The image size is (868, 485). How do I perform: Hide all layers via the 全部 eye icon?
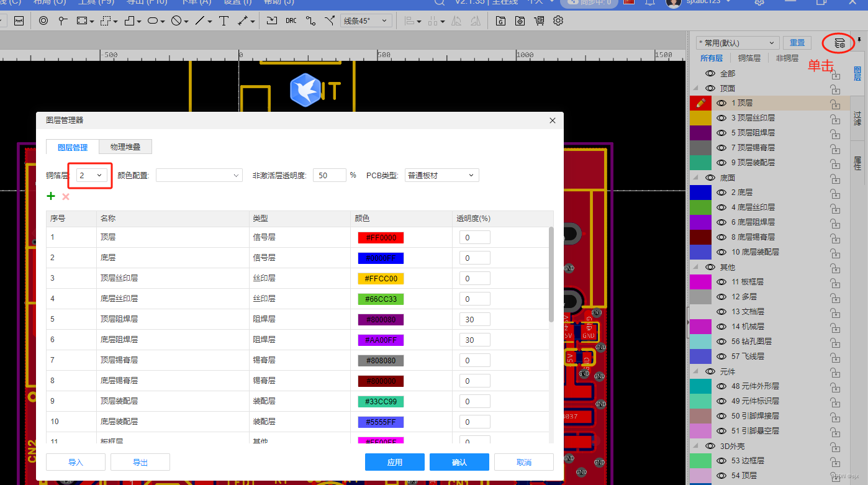[x=710, y=73]
